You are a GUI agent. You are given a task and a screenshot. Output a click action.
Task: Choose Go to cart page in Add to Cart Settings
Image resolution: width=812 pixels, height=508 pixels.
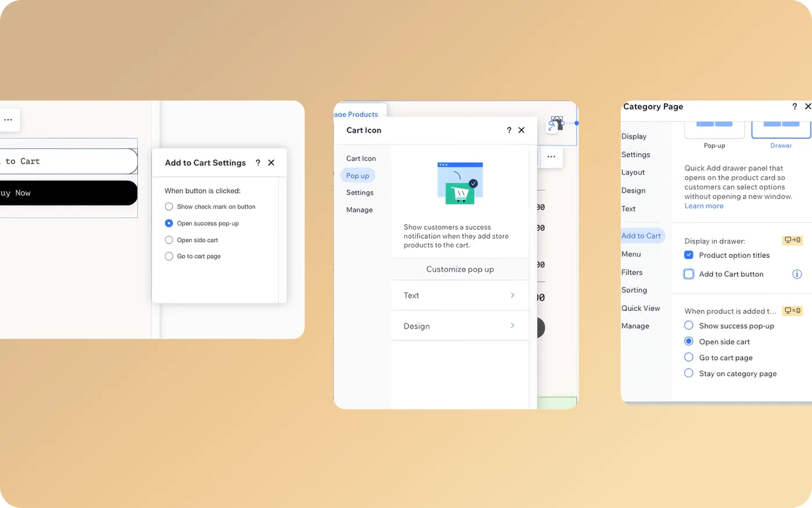tap(169, 257)
